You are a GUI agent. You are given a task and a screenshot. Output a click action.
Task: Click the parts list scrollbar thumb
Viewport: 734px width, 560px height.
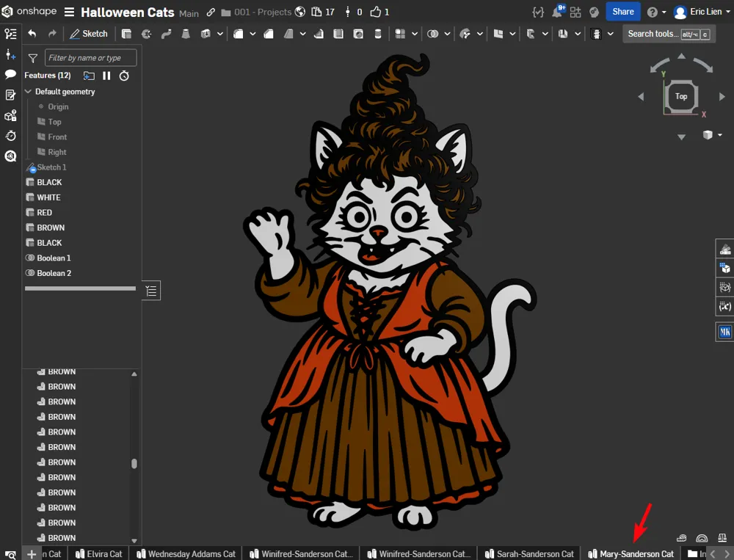[134, 463]
